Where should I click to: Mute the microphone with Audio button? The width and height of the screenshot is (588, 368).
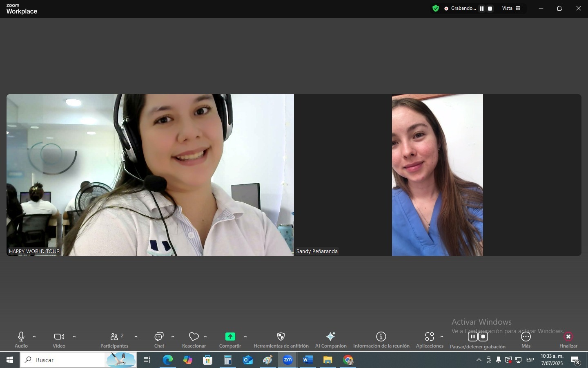tap(21, 339)
